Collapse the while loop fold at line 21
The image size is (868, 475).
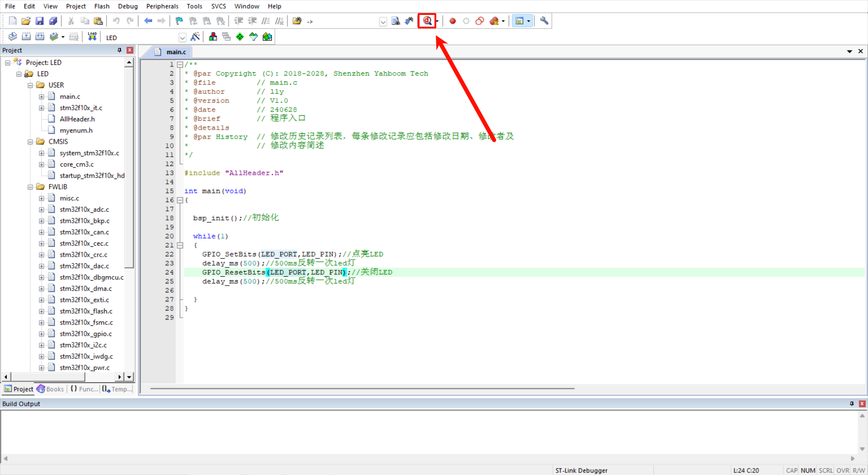(180, 245)
